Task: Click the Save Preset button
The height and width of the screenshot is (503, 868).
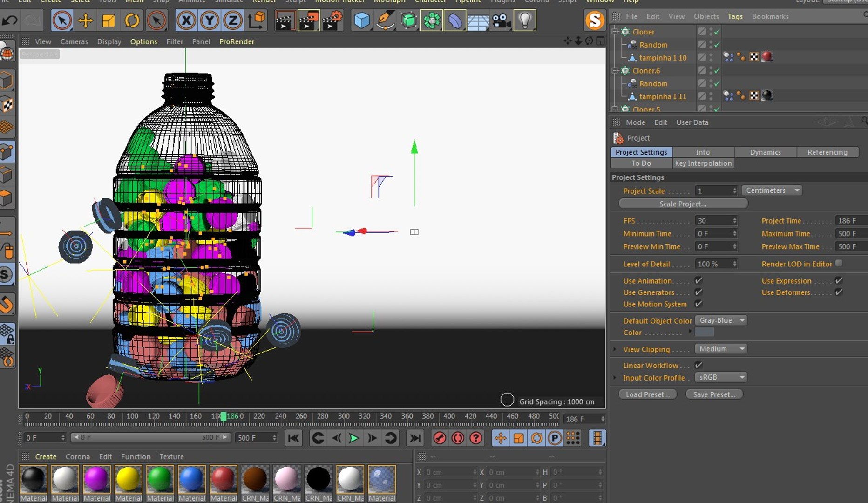Action: (x=714, y=394)
